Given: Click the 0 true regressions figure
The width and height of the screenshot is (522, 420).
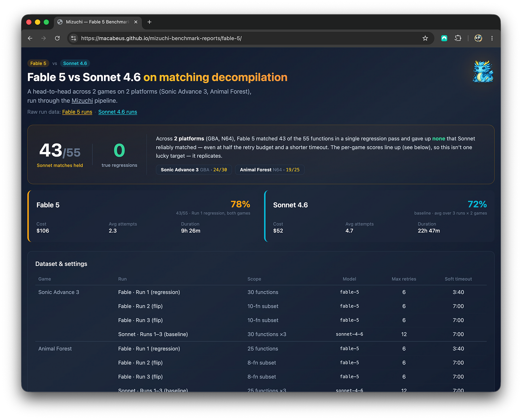Looking at the screenshot, I should [x=119, y=154].
